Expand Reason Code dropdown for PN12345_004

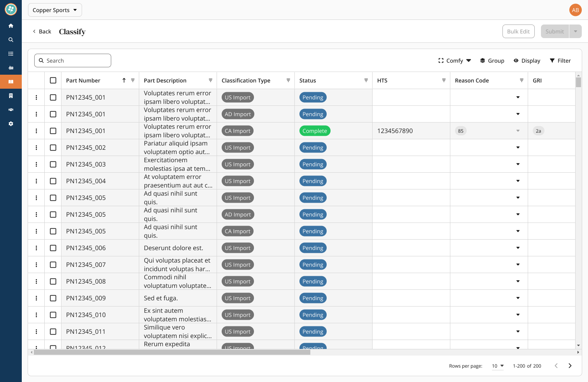pos(518,181)
